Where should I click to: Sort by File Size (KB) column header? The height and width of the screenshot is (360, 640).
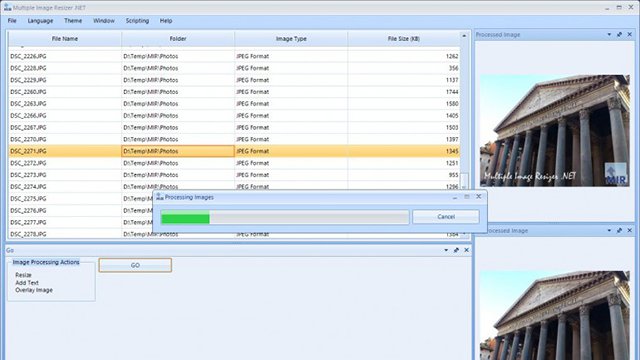click(404, 39)
